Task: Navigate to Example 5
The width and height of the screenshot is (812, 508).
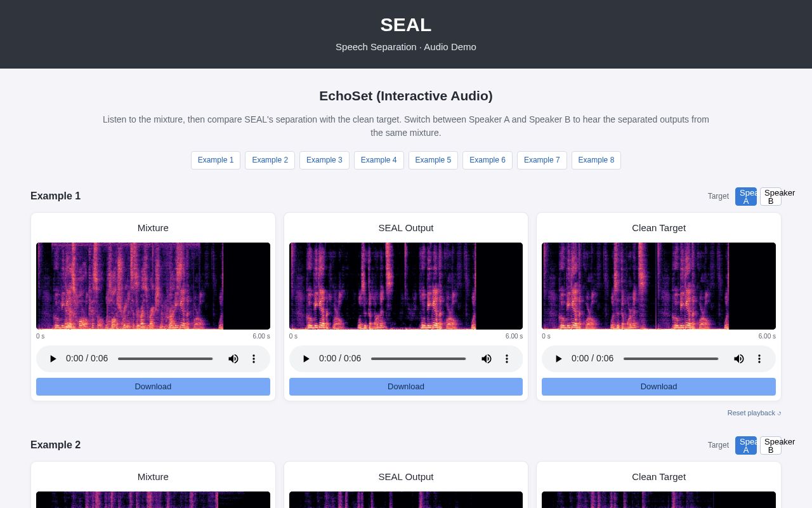Action: (433, 160)
